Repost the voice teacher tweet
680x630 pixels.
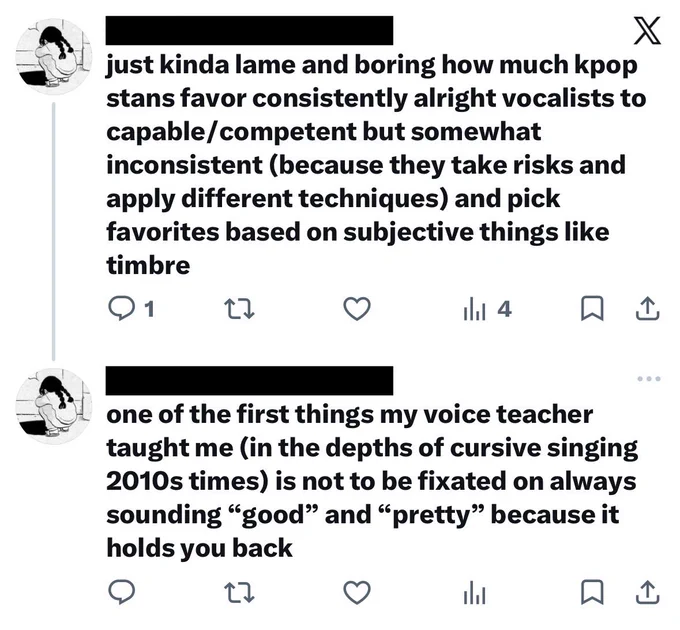pos(239,593)
